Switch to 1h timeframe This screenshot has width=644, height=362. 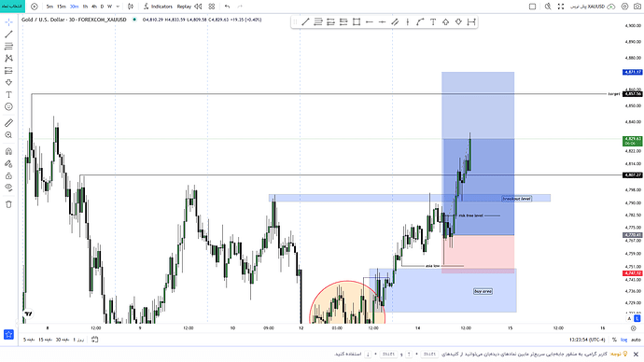tap(85, 7)
